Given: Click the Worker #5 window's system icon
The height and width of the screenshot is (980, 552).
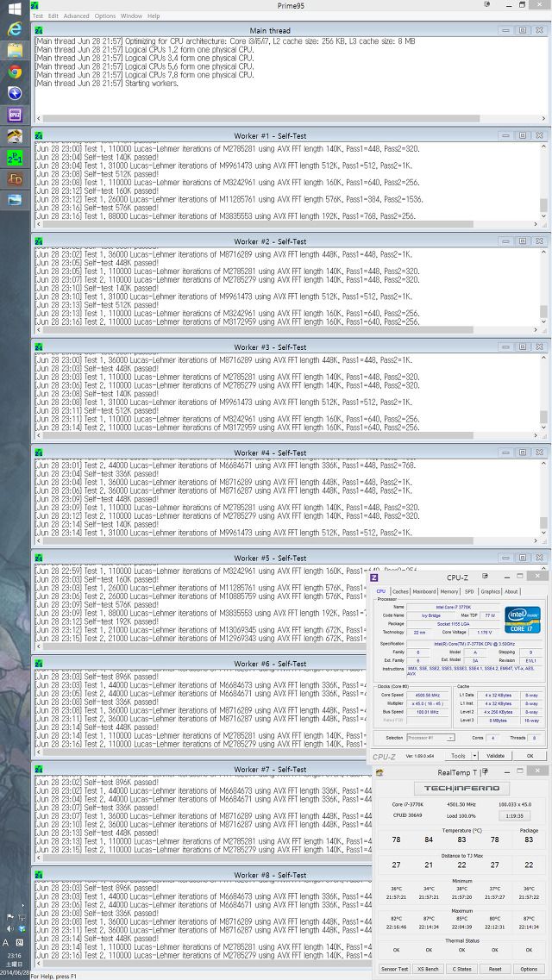Looking at the screenshot, I should [x=39, y=559].
